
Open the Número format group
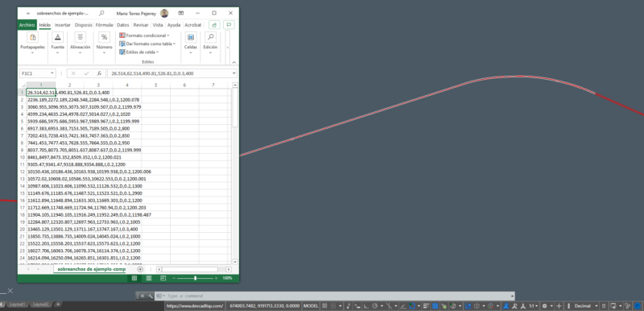tap(105, 43)
